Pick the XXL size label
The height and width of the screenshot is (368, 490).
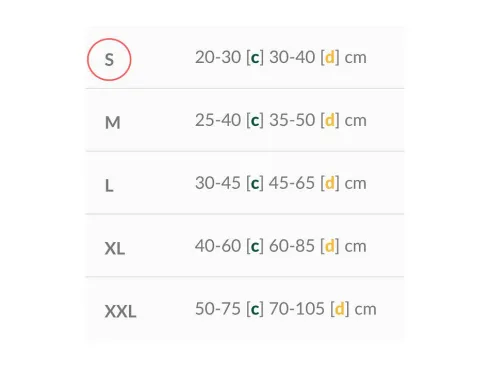coord(120,311)
